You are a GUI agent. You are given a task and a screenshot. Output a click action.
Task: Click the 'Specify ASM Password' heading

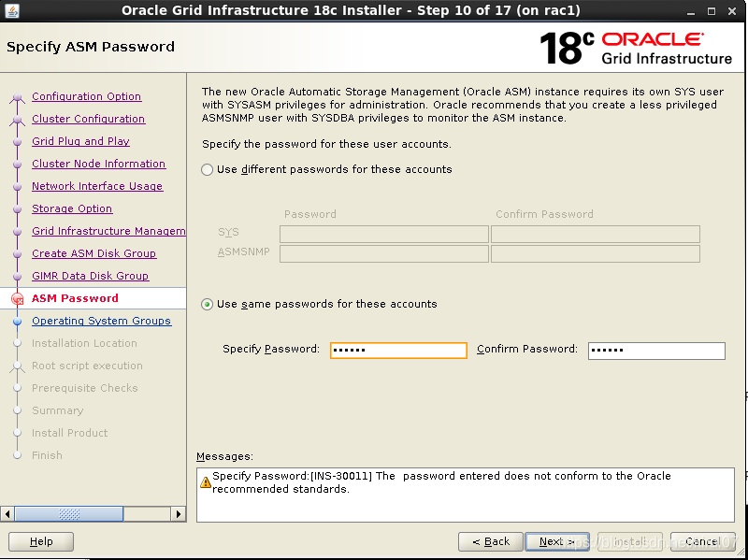pyautogui.click(x=91, y=47)
